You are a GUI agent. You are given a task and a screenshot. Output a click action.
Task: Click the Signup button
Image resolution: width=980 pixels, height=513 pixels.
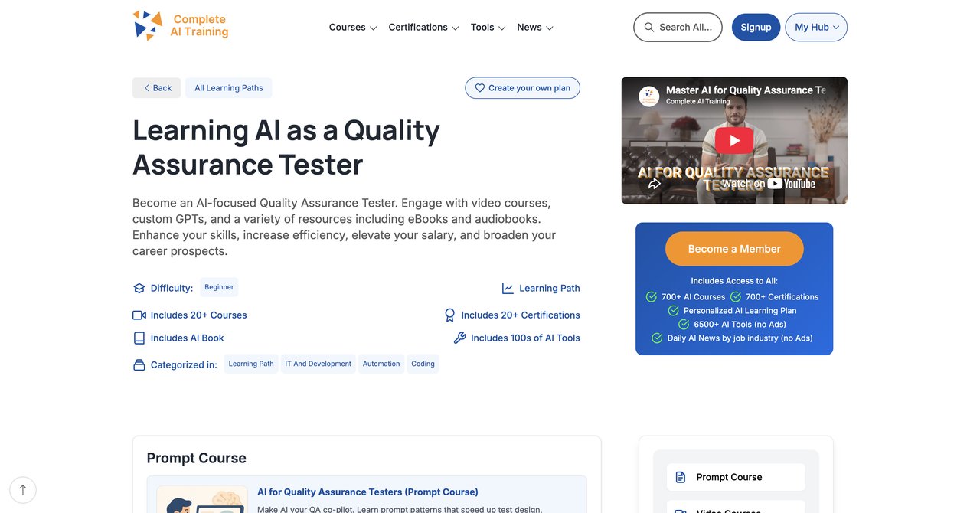pos(756,28)
